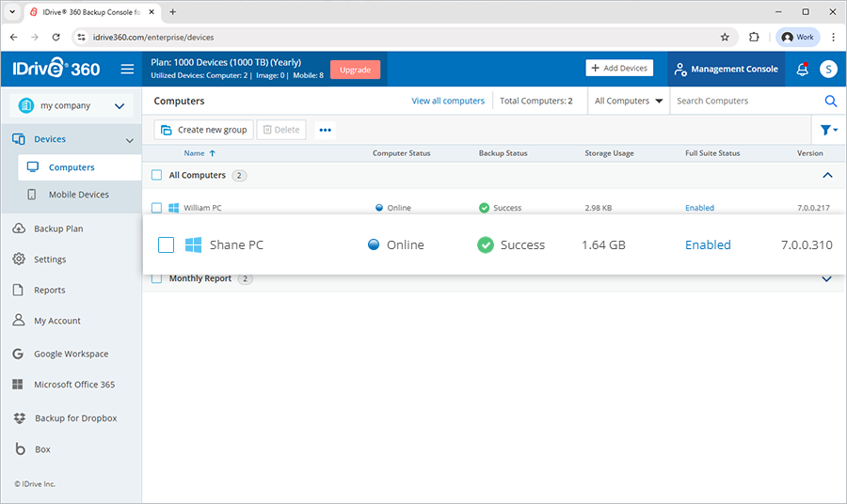The height and width of the screenshot is (504, 847).
Task: Click Enabled link for Shane PC
Action: 708,245
